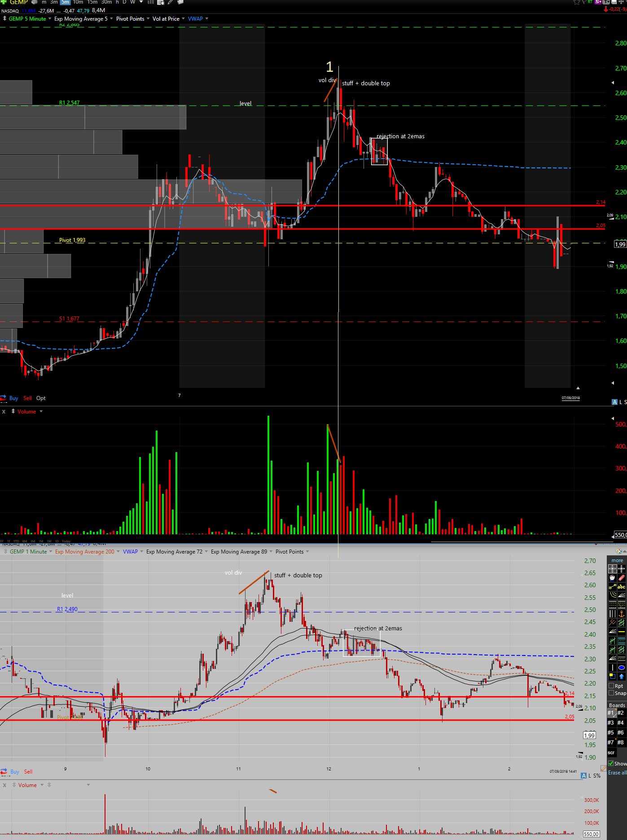This screenshot has width=627, height=840.
Task: Expand the GEMP 1 Minute dropdown
Action: point(51,551)
